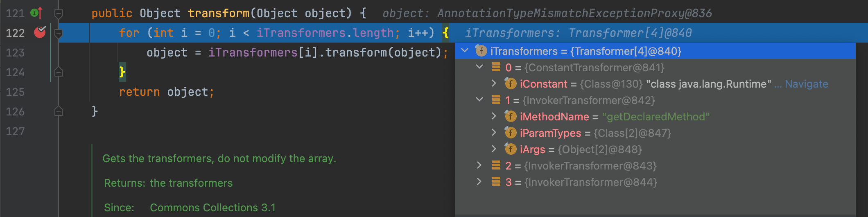Collapse the ConstantTransformer@841 element

tap(479, 67)
